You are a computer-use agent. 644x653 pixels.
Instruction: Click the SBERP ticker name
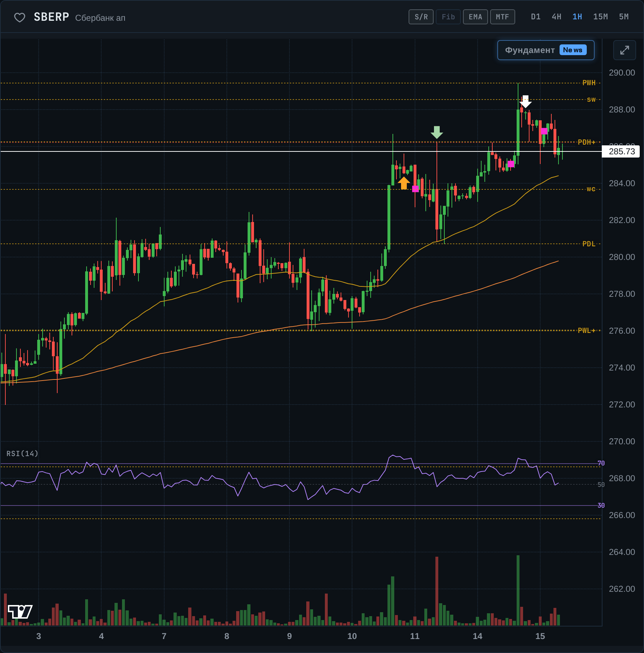[52, 17]
